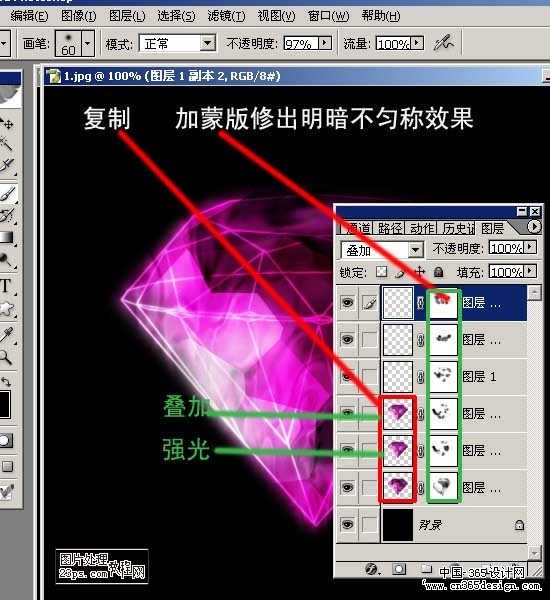Switch to the 路径 tab

tap(390, 228)
